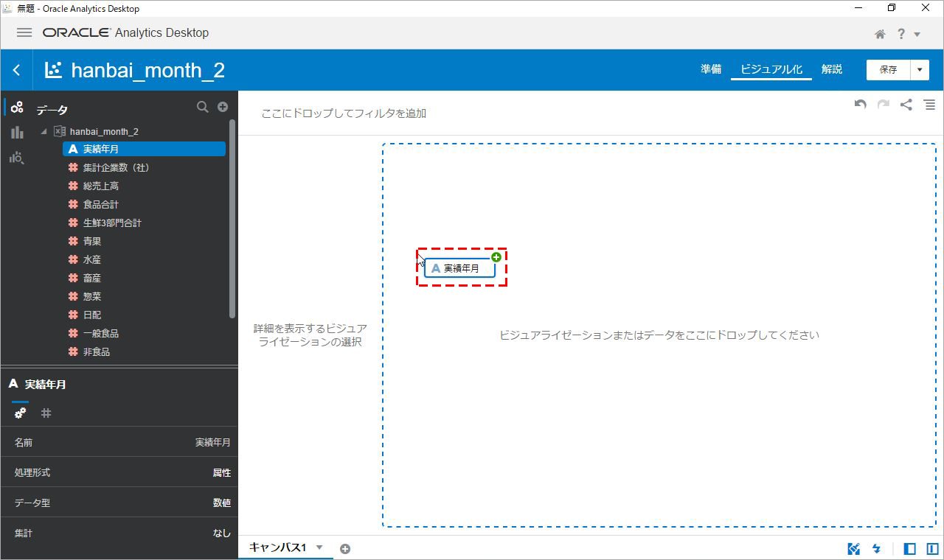
Task: Edit the 名前 value 実績年月
Action: [x=212, y=442]
